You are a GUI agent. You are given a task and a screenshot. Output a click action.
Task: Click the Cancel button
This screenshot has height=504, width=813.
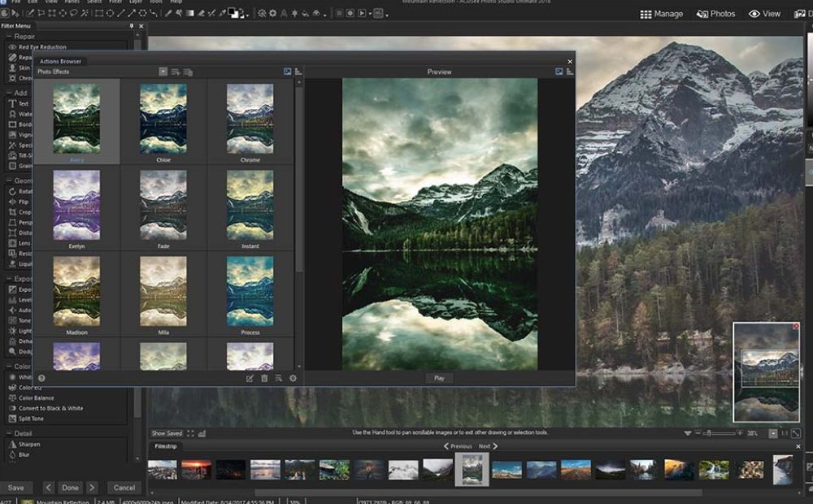[124, 488]
